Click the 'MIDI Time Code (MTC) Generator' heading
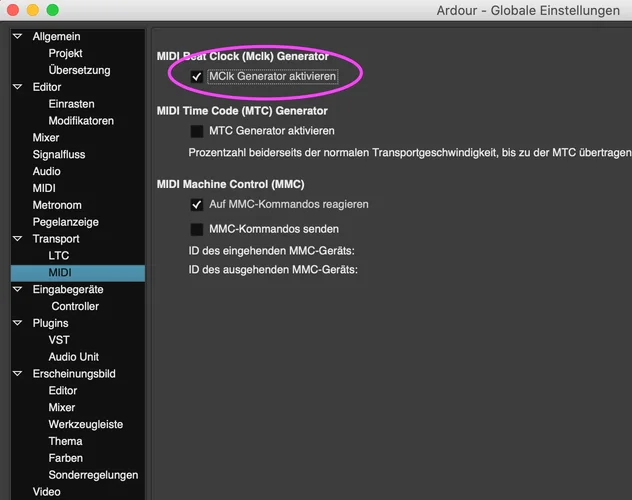 242,111
